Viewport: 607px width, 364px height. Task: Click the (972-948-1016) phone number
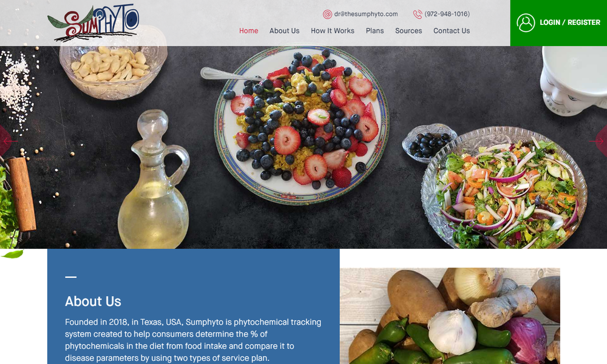coord(447,14)
